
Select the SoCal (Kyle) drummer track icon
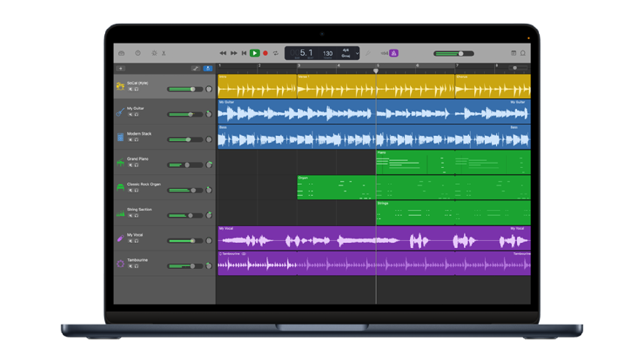(120, 86)
